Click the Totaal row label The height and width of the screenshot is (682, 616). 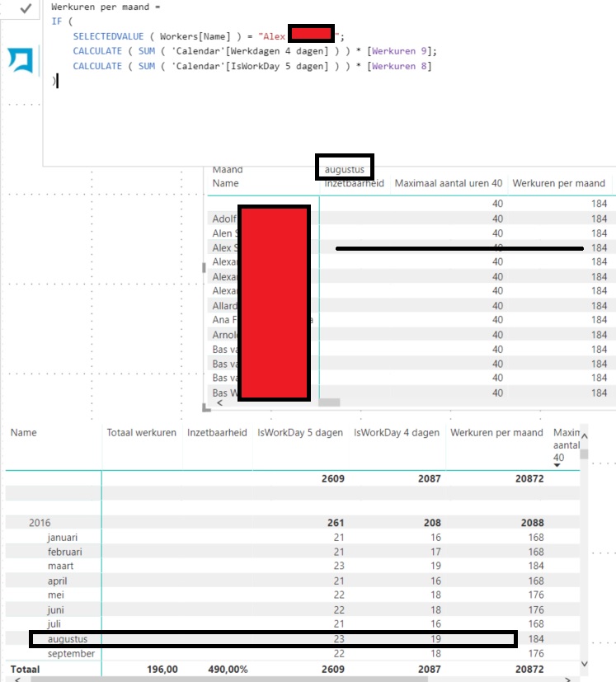coord(25,669)
